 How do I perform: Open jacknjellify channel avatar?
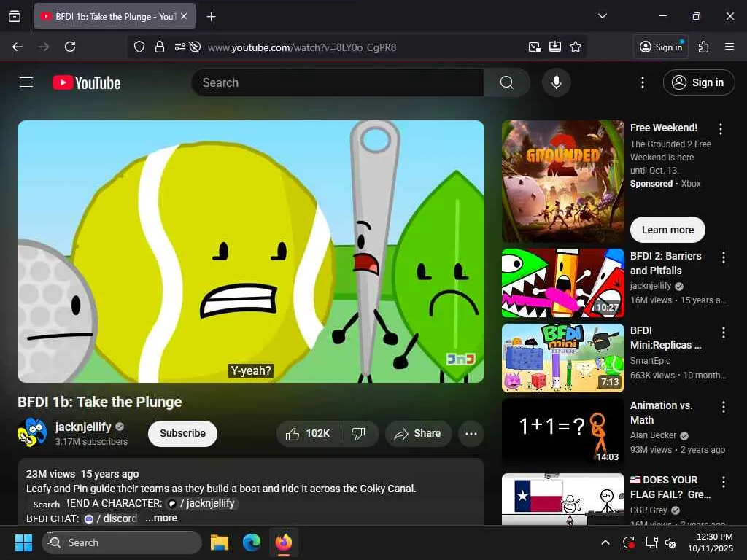(x=32, y=433)
